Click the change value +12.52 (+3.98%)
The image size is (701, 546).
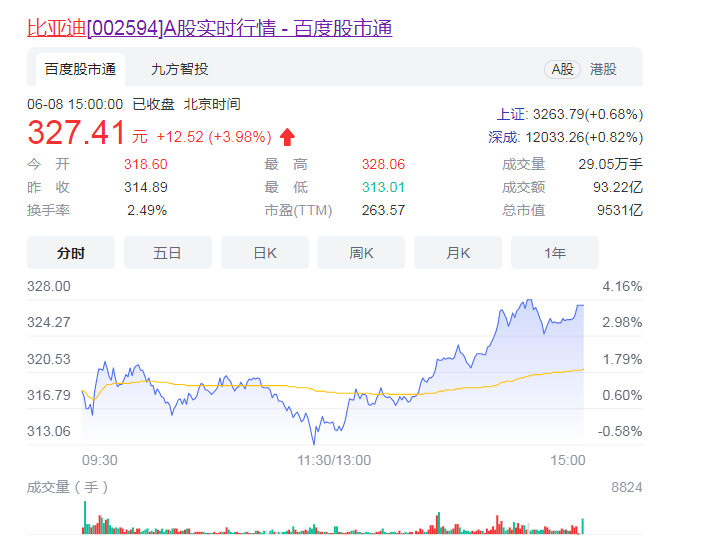pos(214,137)
